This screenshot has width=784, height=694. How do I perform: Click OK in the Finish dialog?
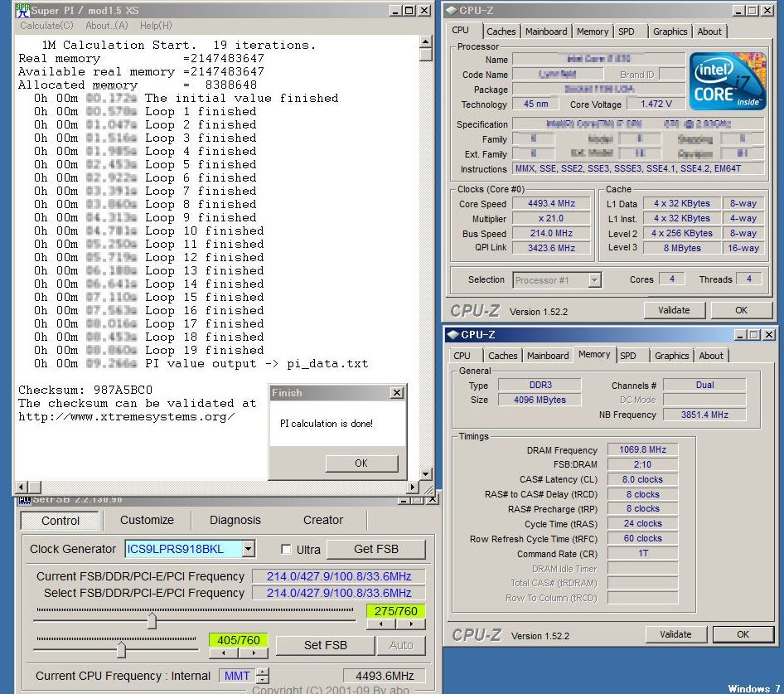361,463
